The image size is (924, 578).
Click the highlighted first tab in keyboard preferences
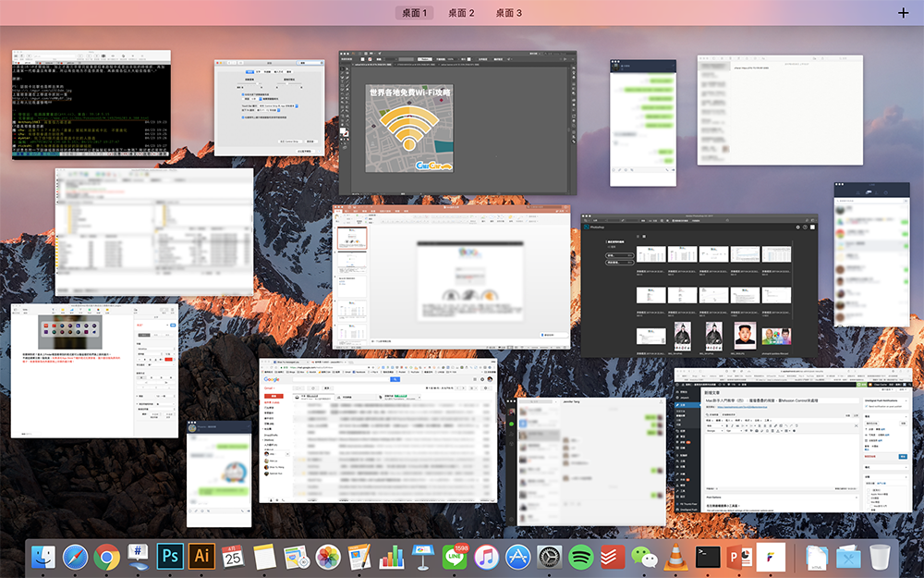(x=249, y=72)
